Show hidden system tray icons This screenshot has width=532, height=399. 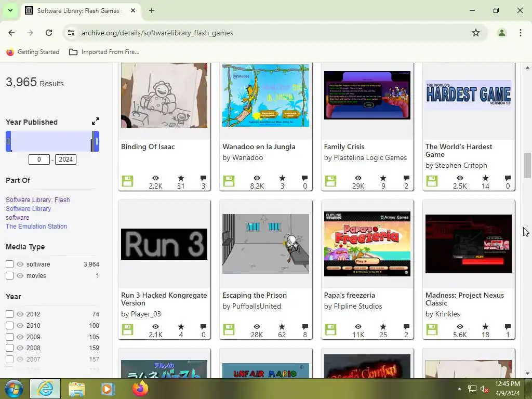[459, 389]
